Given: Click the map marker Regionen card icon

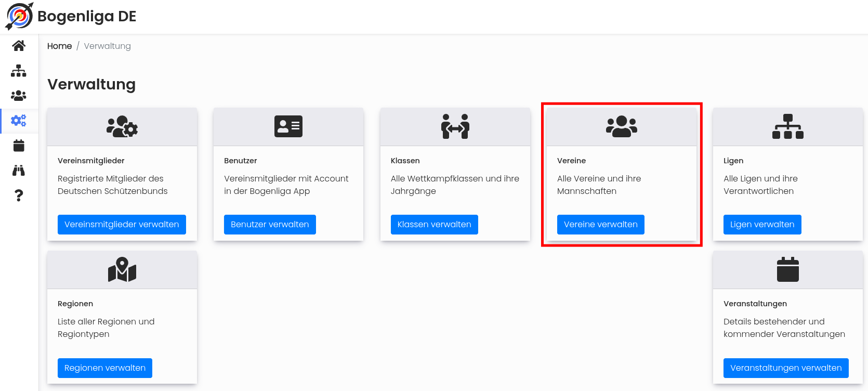Looking at the screenshot, I should pos(122,269).
